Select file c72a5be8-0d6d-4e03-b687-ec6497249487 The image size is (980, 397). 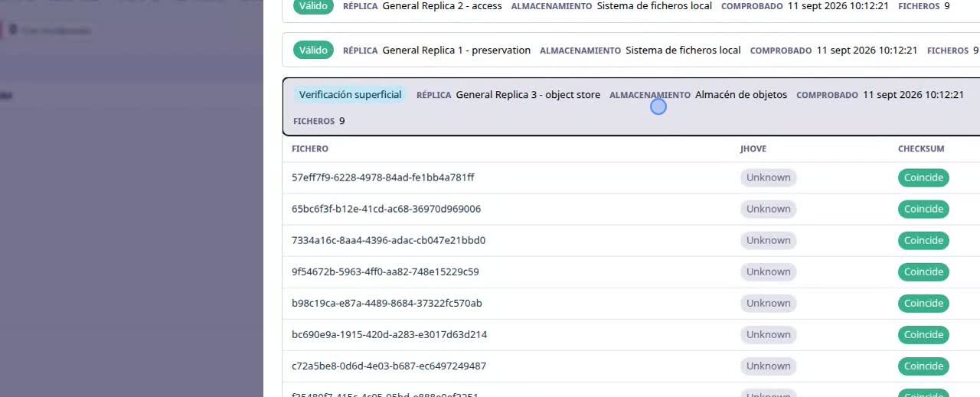pyautogui.click(x=389, y=366)
